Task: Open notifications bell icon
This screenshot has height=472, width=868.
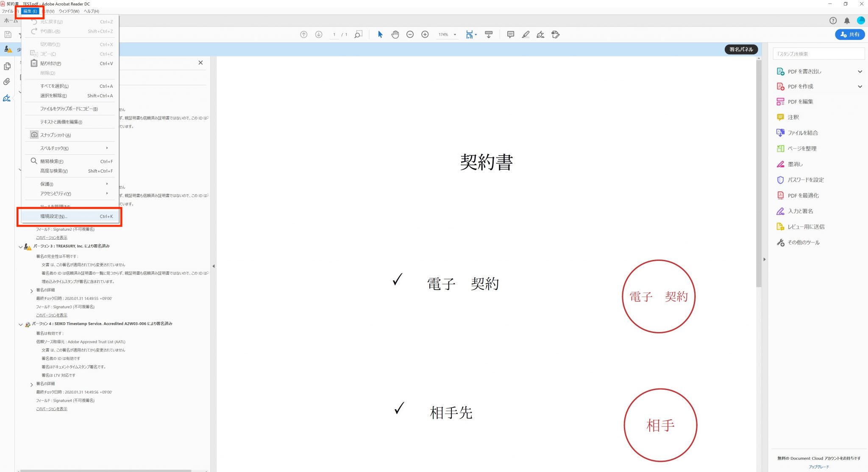Action: [x=847, y=21]
